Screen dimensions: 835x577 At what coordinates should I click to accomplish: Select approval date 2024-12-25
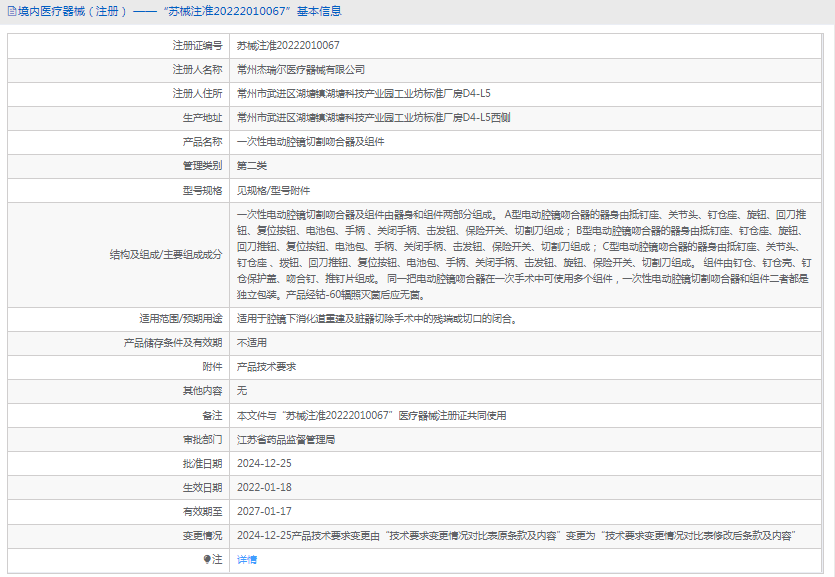point(264,464)
